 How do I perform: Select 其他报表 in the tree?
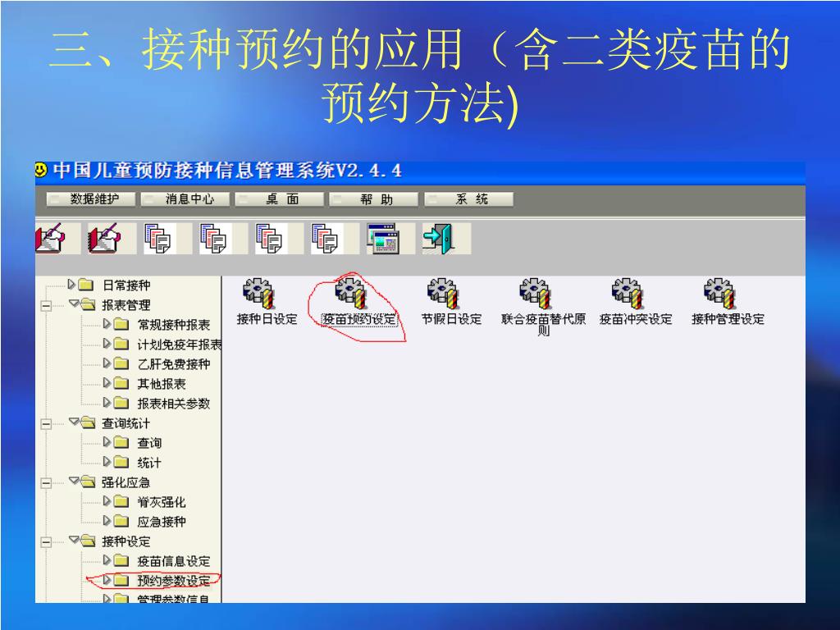[162, 384]
